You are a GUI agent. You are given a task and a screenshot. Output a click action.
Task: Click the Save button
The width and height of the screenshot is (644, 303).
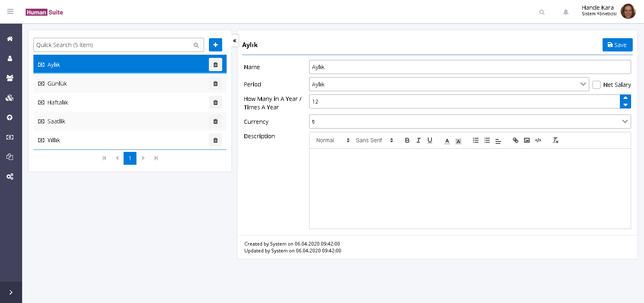[x=617, y=45]
